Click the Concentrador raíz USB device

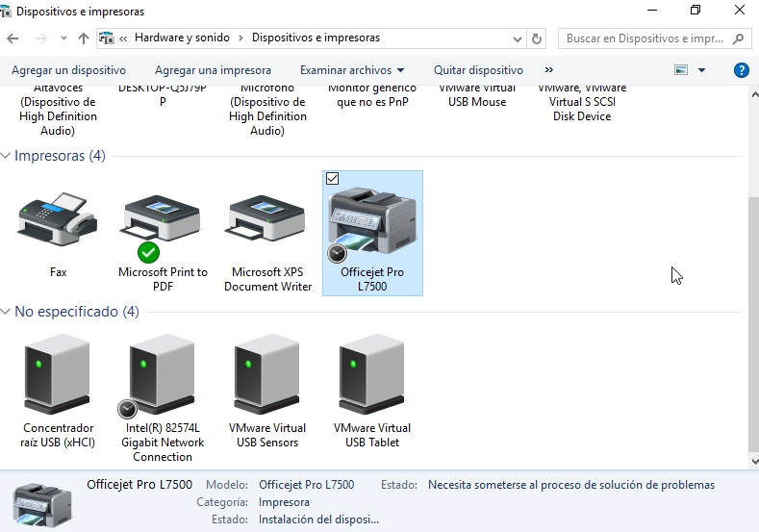click(58, 375)
